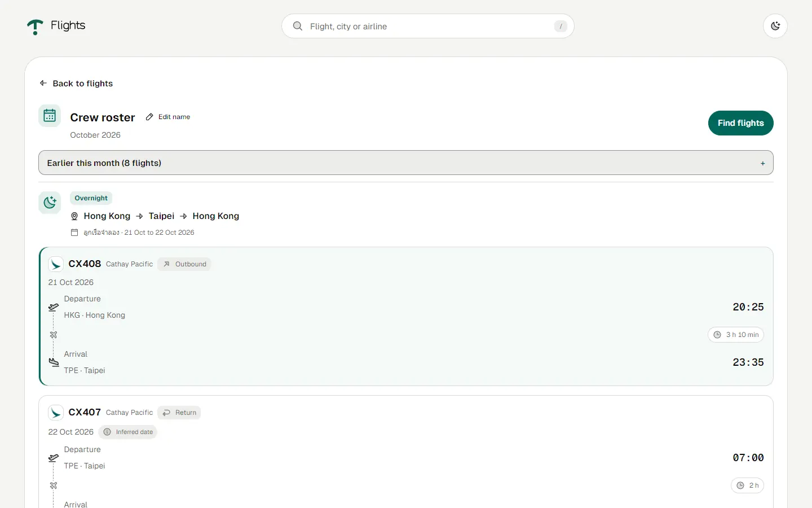Click the small calendar icon by trip dates
The image size is (812, 508).
pos(74,233)
